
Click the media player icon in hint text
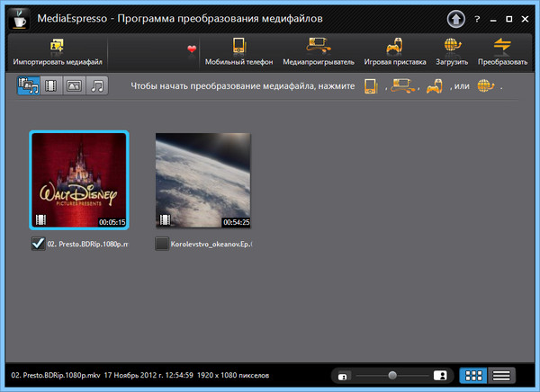pos(402,86)
